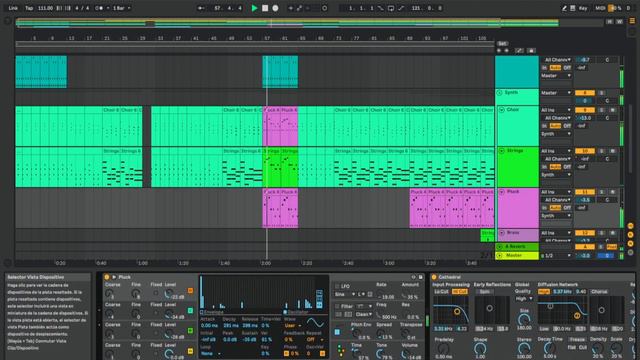
Task: Click the Stop button in transport
Action: pyautogui.click(x=265, y=8)
